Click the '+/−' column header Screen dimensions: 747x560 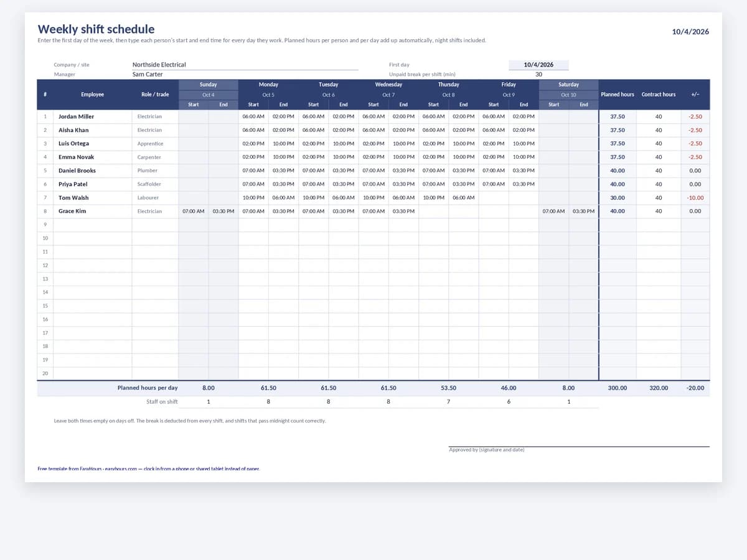coord(695,95)
